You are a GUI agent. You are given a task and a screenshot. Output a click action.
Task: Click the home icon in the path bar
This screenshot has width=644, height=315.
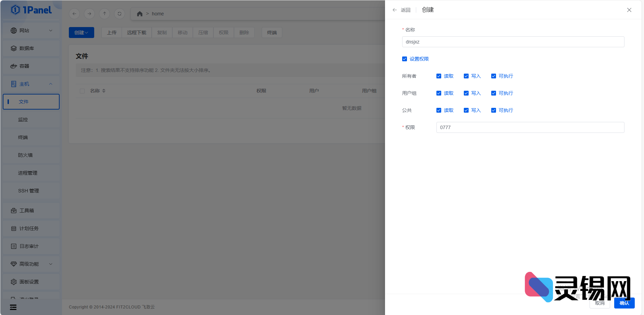(139, 14)
